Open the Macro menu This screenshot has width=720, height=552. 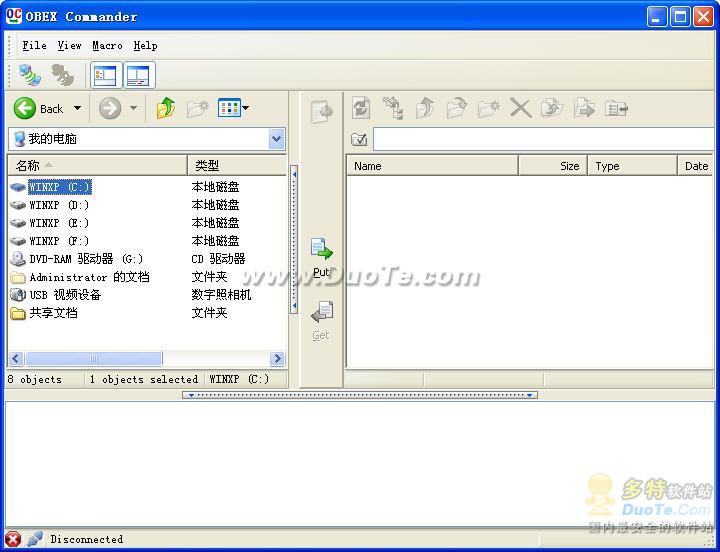(x=107, y=45)
